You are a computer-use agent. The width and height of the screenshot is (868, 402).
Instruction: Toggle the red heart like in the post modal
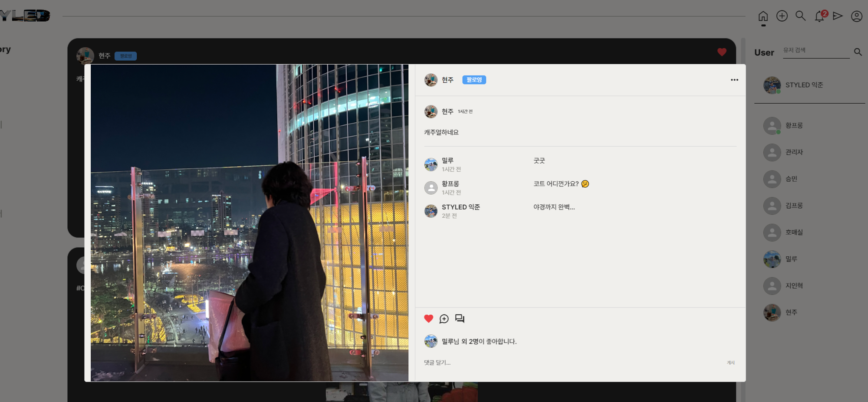click(428, 319)
